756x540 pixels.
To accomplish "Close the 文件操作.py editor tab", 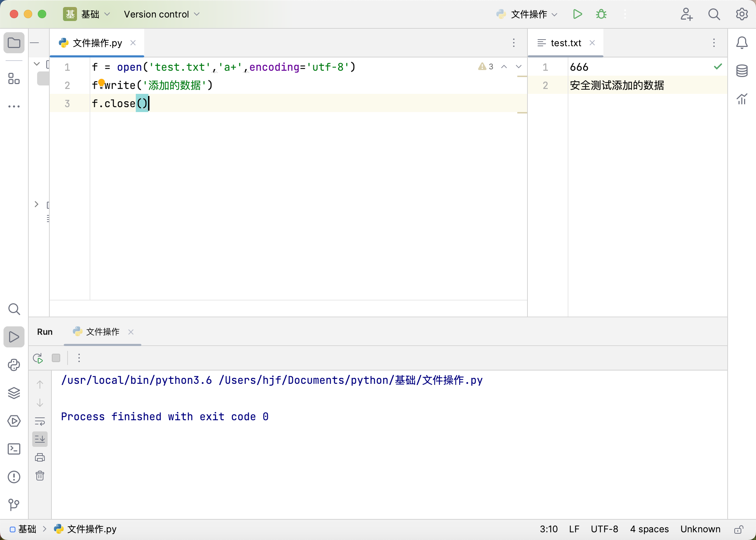I will pyautogui.click(x=133, y=43).
